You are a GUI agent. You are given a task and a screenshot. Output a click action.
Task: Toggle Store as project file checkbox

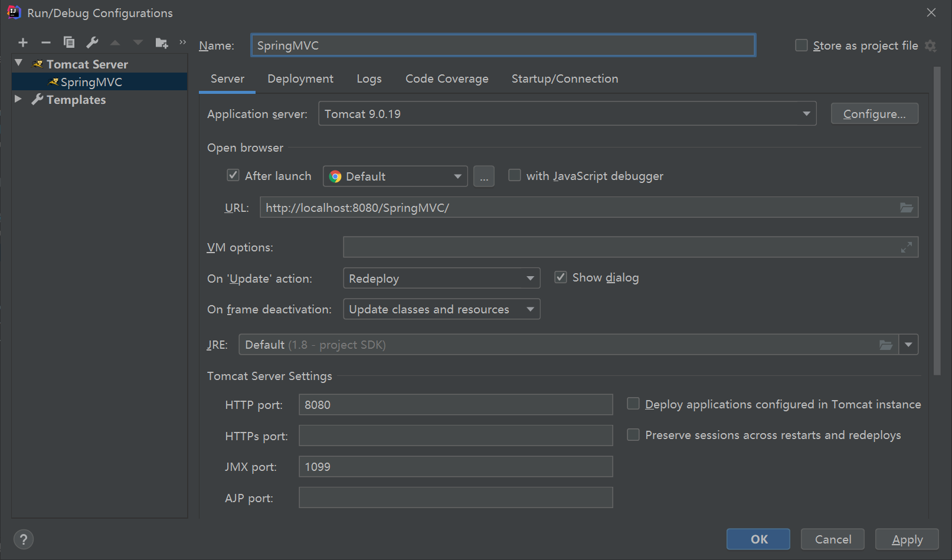[x=801, y=45]
